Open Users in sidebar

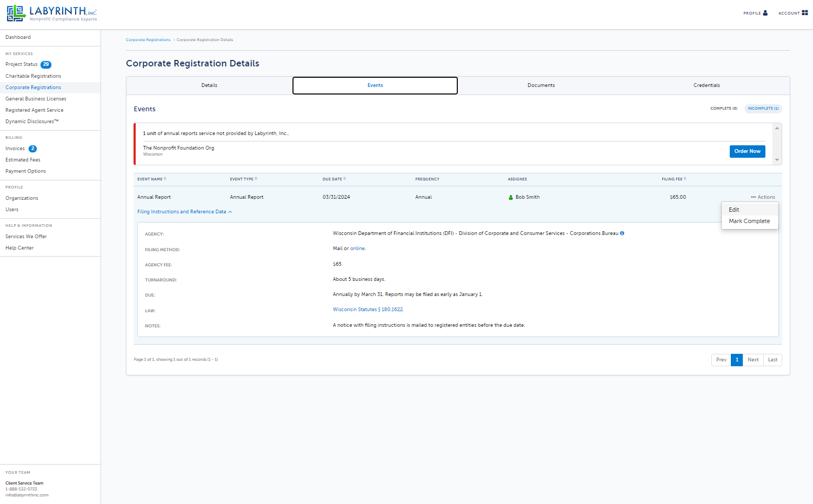12,210
